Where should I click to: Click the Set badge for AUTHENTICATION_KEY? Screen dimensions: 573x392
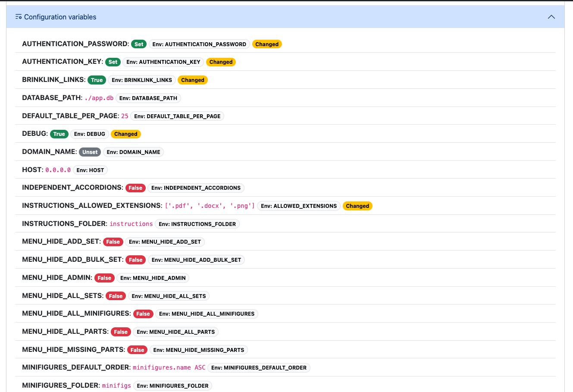coord(113,62)
